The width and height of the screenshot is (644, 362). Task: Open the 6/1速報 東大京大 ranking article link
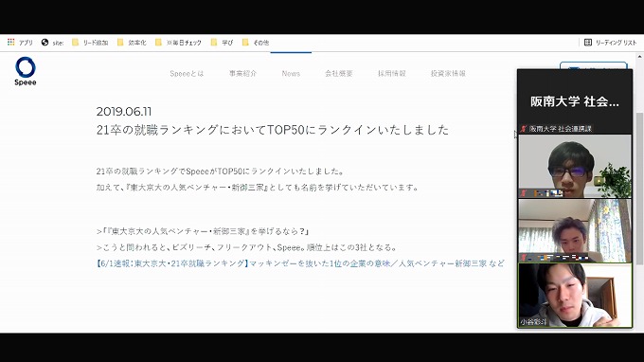[300, 263]
